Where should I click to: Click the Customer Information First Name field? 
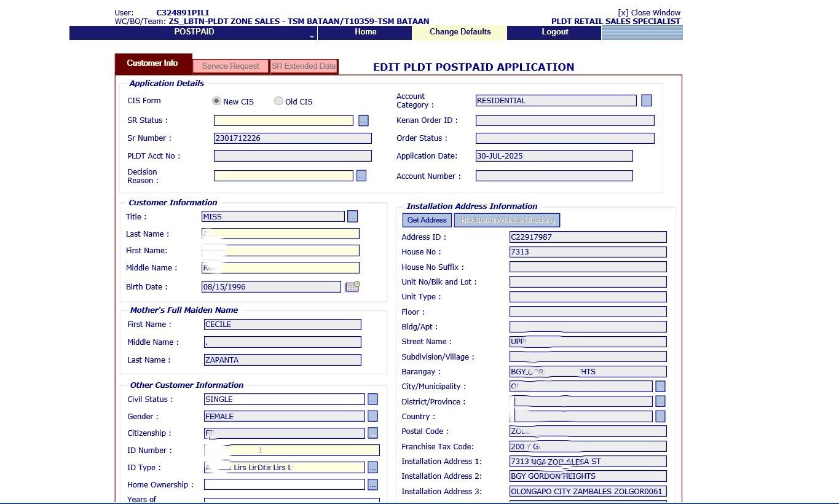click(x=280, y=251)
